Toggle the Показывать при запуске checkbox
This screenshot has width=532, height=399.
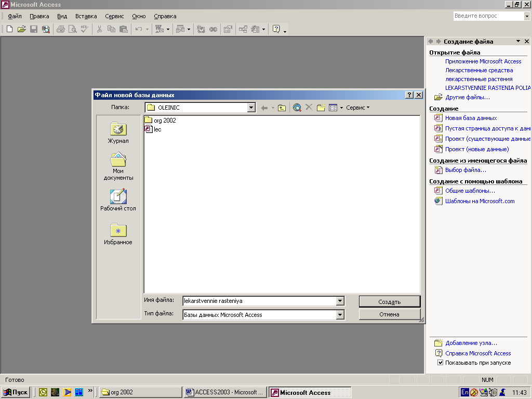pos(440,363)
